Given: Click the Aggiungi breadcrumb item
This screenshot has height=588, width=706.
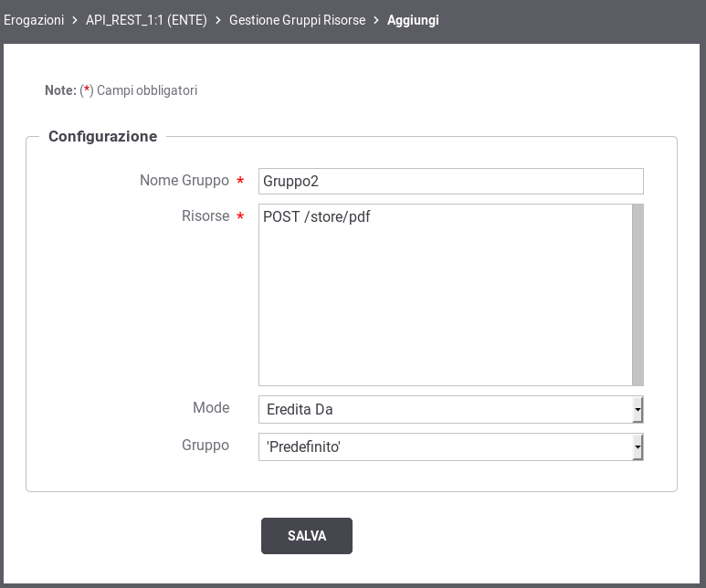Looking at the screenshot, I should (413, 20).
